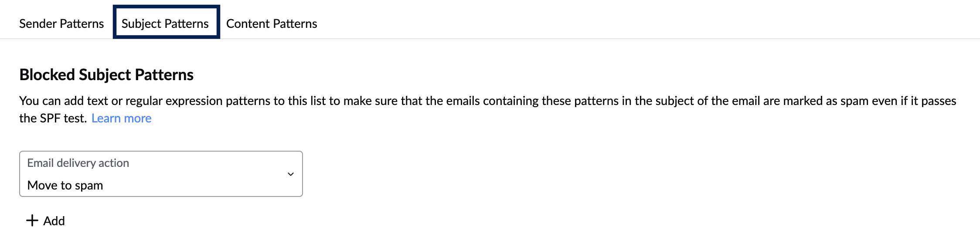Switch to the Sender Patterns tab
980x237 pixels.
pos(61,24)
